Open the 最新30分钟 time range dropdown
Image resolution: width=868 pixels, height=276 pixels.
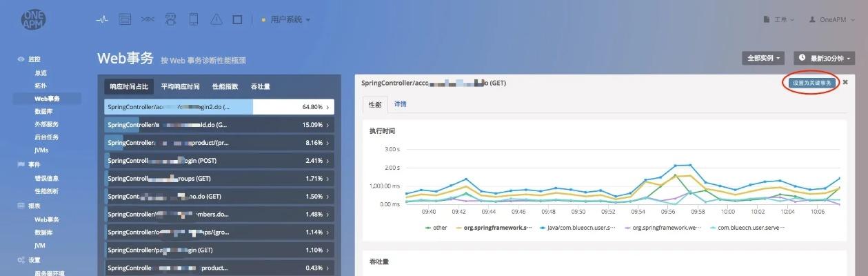click(x=824, y=59)
